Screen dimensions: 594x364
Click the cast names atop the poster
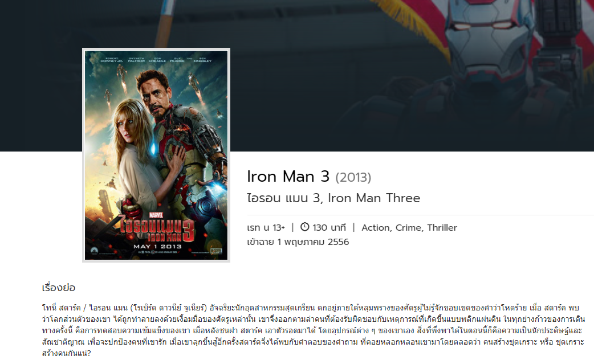click(156, 60)
